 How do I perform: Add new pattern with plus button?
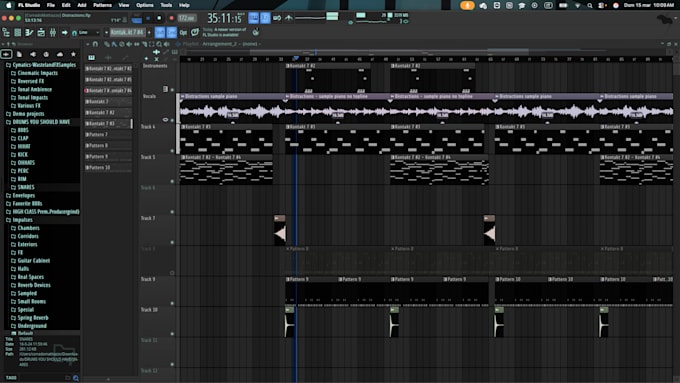[149, 33]
